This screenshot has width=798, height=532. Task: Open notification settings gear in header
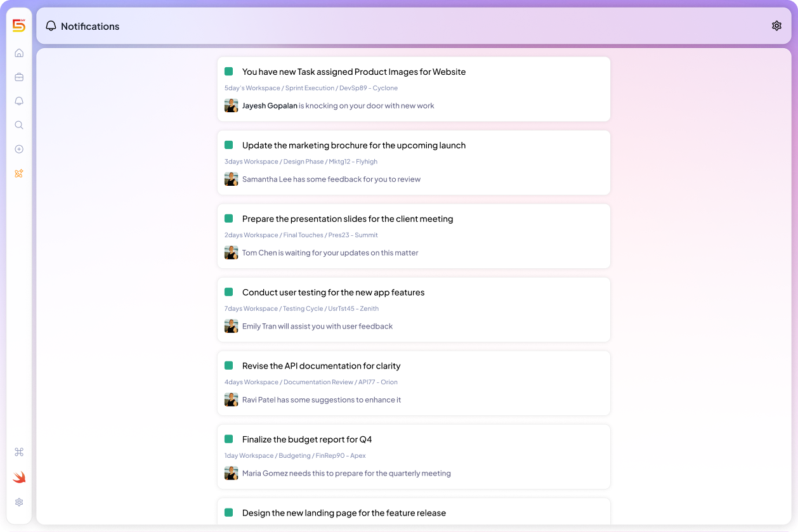point(776,26)
